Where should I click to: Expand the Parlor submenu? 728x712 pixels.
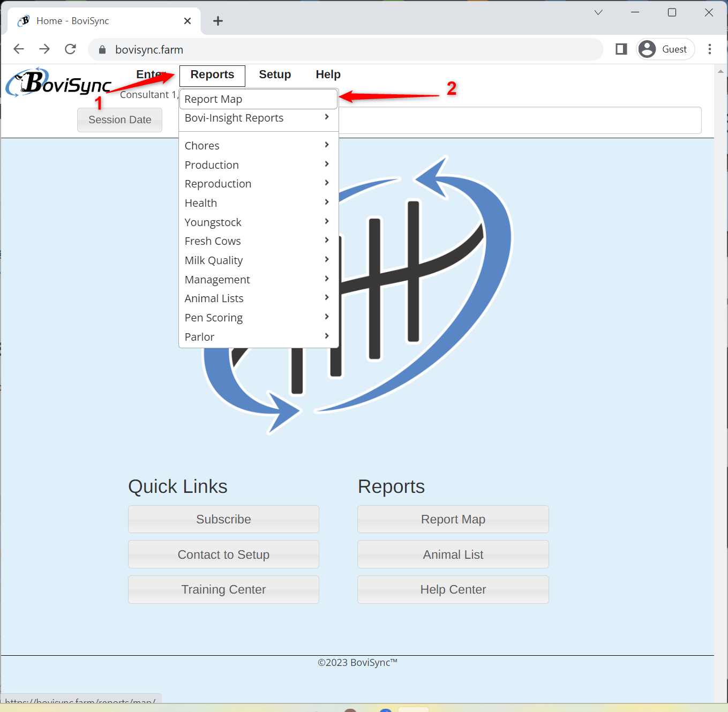pos(258,337)
